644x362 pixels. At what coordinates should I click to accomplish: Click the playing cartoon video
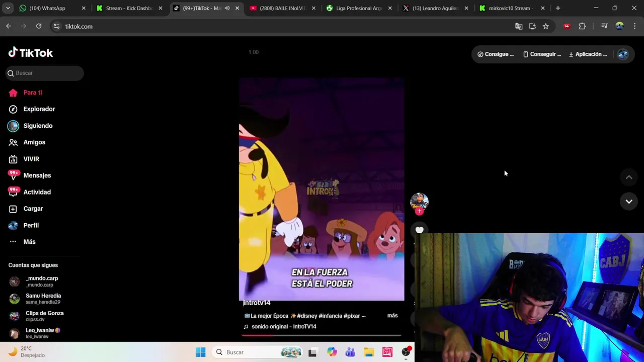321,189
